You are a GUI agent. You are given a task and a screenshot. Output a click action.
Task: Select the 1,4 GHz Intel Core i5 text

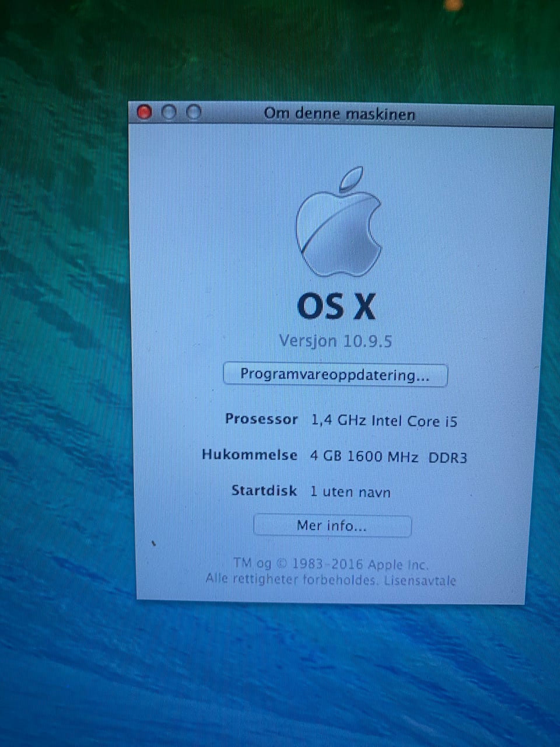[x=384, y=420]
